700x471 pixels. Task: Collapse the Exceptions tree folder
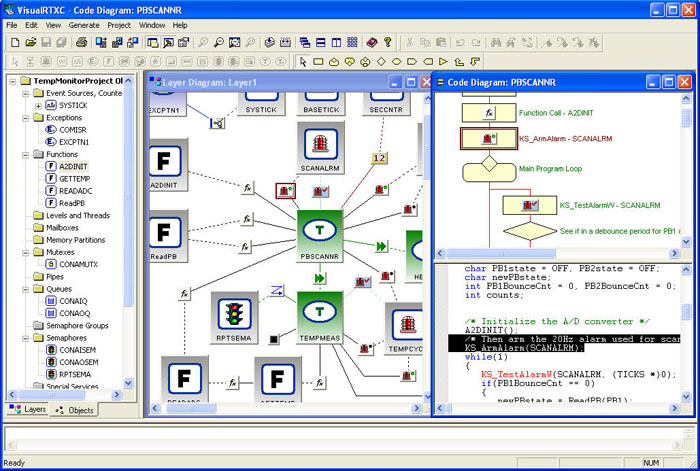point(25,118)
